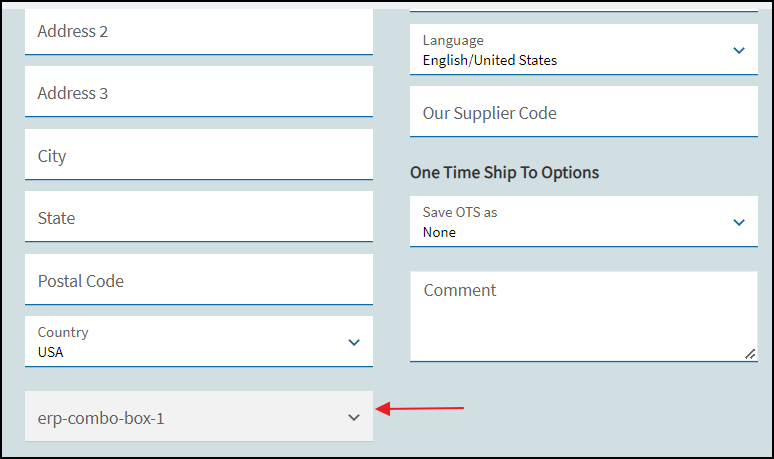This screenshot has width=774, height=459.
Task: Click the Comment box resize handle
Action: tap(751, 354)
